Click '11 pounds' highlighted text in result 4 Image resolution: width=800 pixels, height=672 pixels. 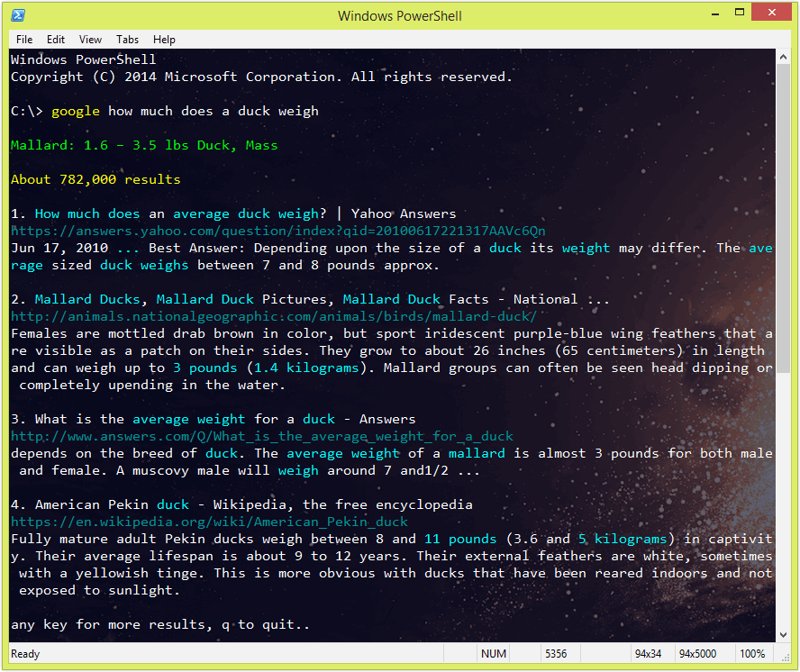click(x=460, y=539)
